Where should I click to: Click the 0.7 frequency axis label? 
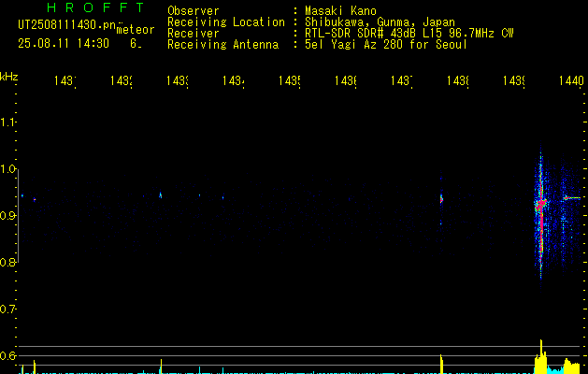(7, 309)
